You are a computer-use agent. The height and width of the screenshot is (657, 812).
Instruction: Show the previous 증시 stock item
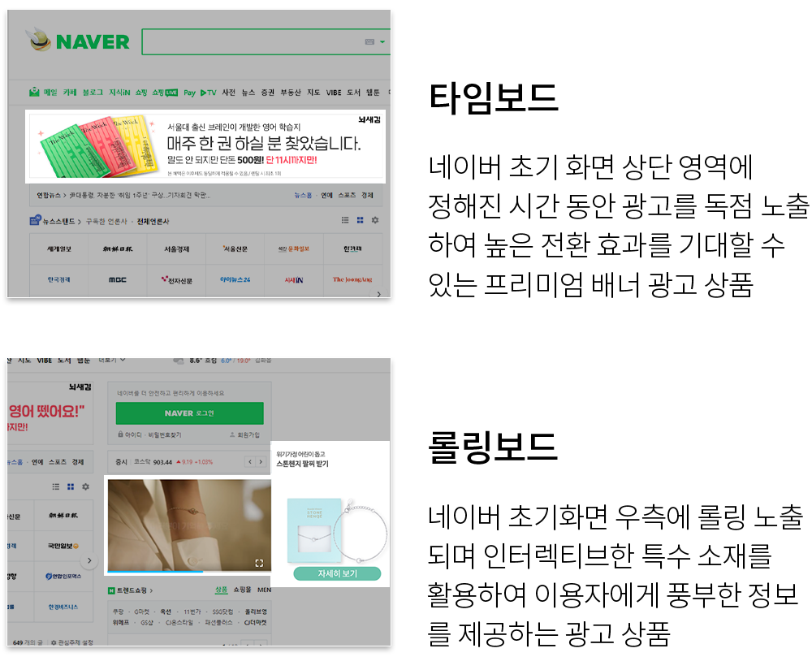point(250,462)
